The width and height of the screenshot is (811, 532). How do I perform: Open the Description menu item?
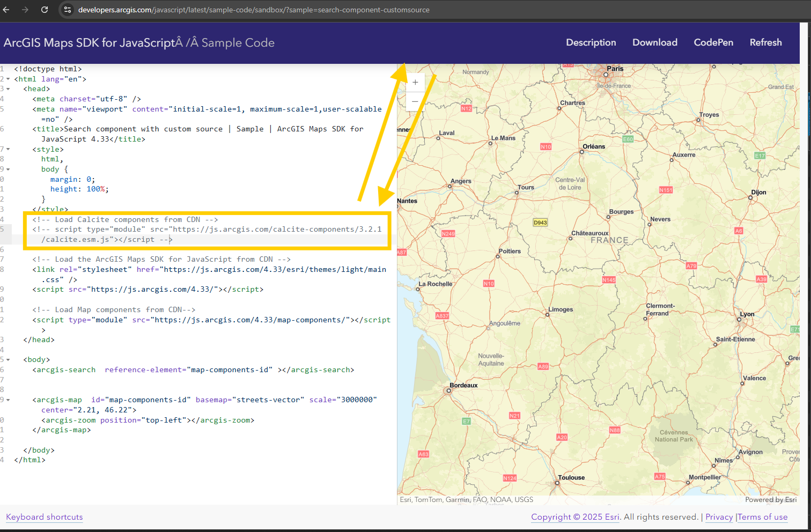(591, 42)
